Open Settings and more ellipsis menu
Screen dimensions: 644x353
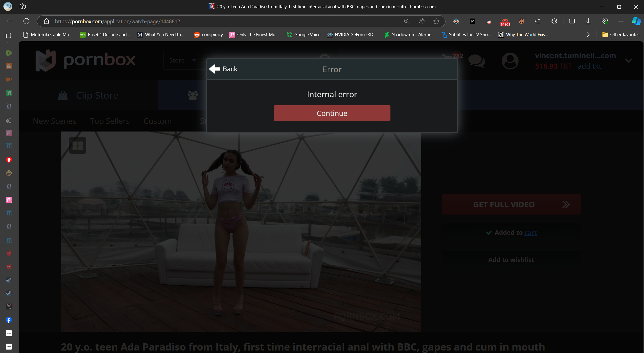(x=621, y=21)
